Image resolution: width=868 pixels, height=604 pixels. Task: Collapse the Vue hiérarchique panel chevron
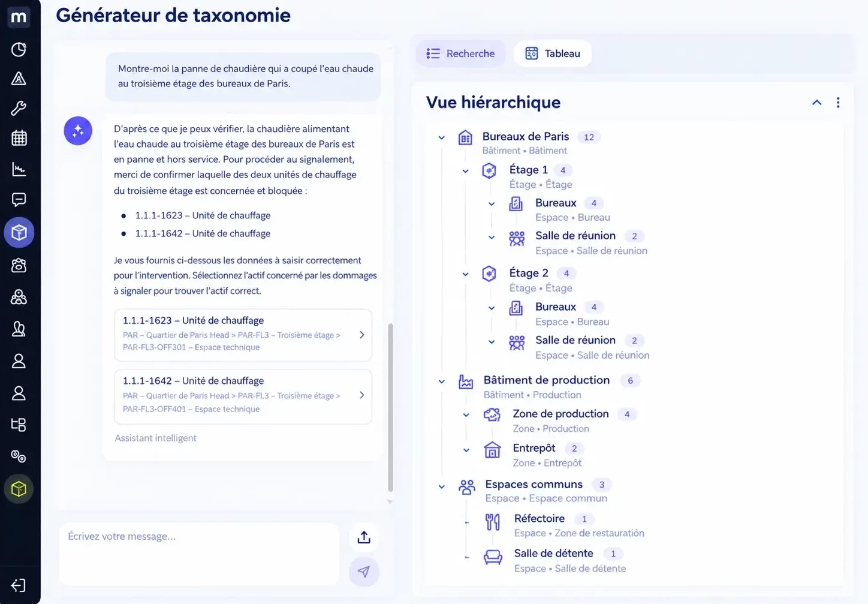[x=816, y=103]
